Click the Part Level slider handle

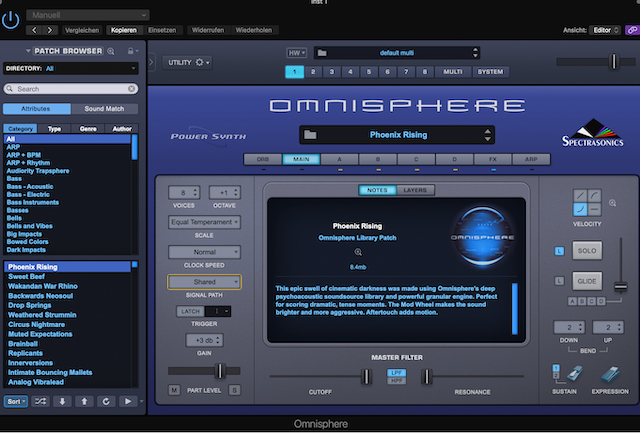220,371
